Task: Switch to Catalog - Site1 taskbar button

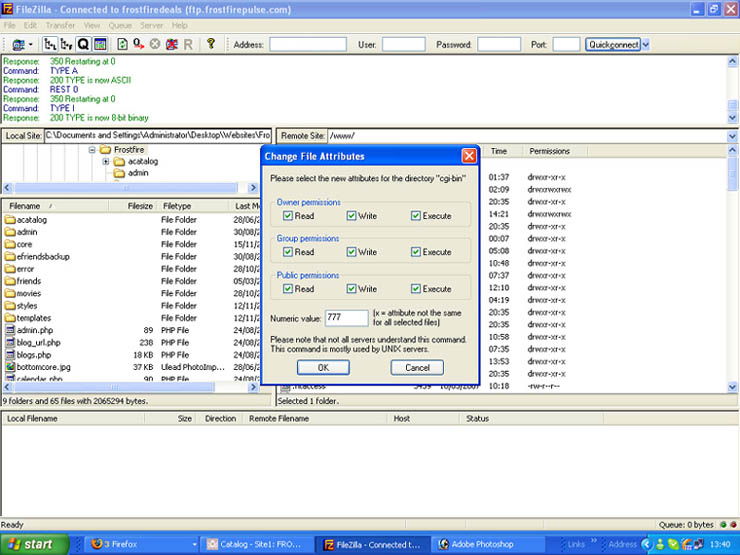Action: click(x=255, y=544)
